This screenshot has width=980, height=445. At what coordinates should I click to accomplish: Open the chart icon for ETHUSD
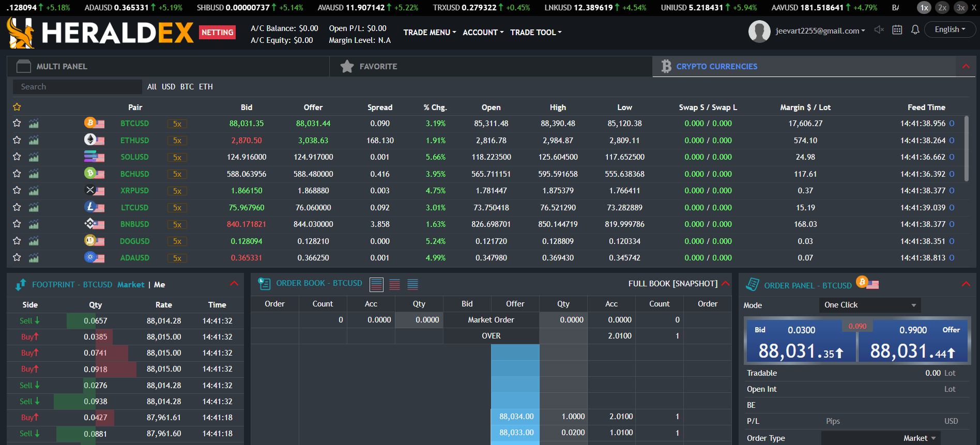(x=34, y=141)
